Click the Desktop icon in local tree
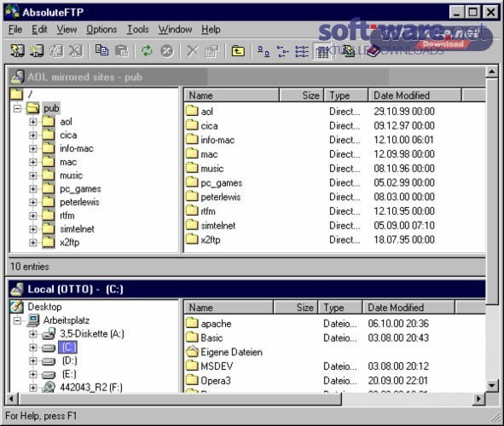The width and height of the screenshot is (504, 426). (x=17, y=307)
